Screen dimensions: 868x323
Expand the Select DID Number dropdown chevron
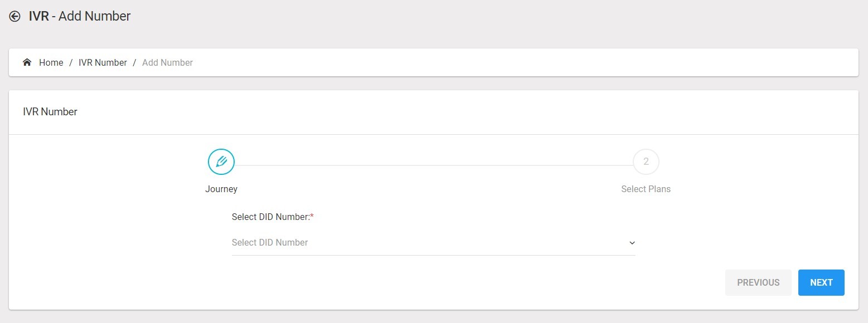(632, 243)
